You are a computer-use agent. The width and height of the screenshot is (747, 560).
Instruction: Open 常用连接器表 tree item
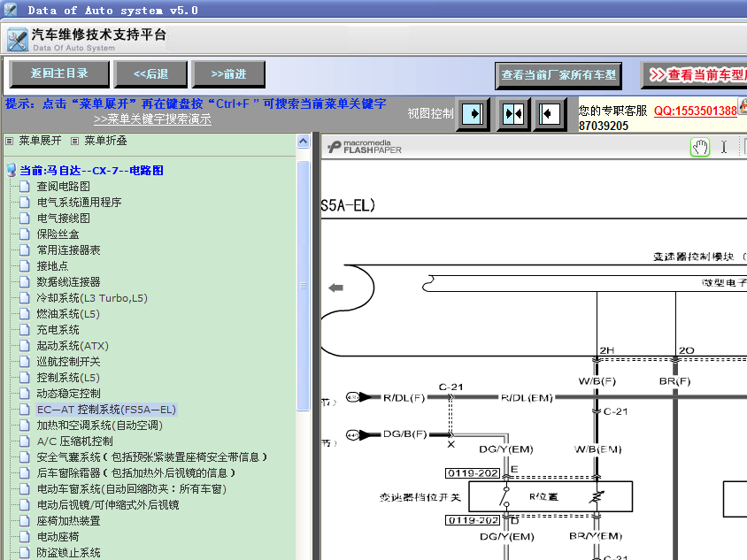[69, 250]
